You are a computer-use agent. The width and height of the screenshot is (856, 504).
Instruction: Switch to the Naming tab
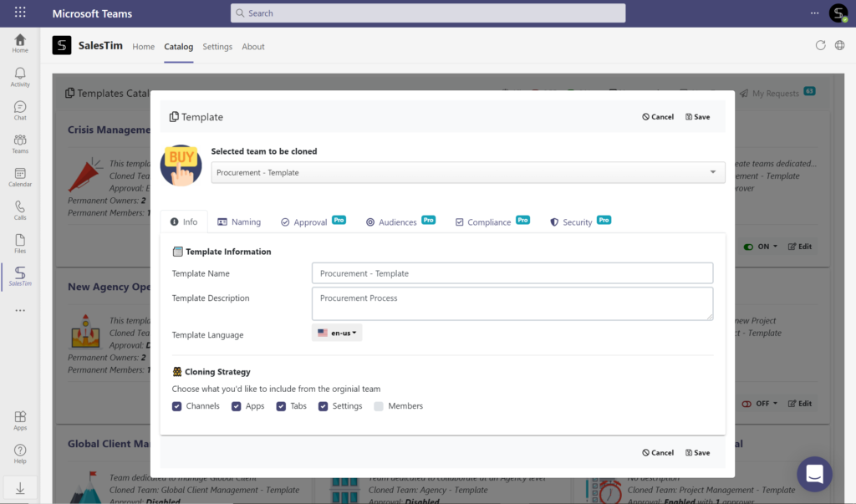(239, 221)
